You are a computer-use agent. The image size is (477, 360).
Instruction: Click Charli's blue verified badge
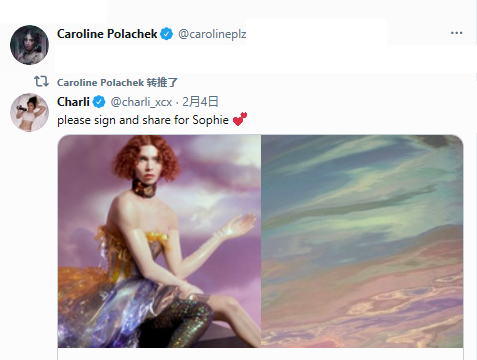point(99,102)
